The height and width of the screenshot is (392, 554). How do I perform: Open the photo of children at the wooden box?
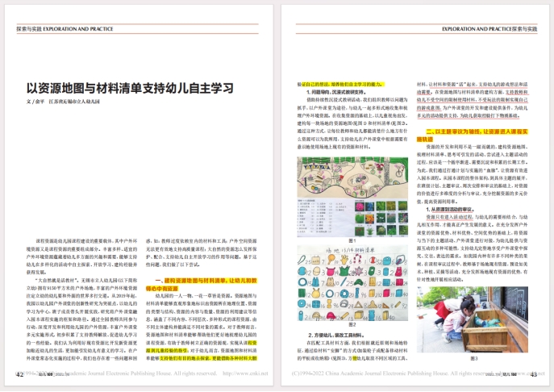click(x=473, y=319)
